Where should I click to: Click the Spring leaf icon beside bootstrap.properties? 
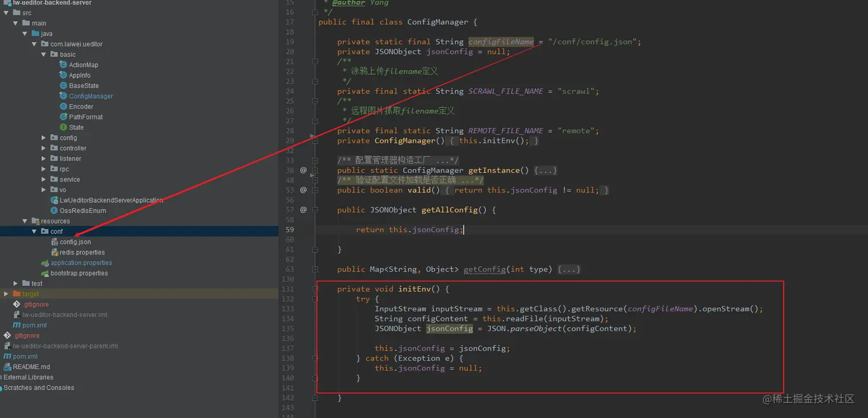(45, 273)
